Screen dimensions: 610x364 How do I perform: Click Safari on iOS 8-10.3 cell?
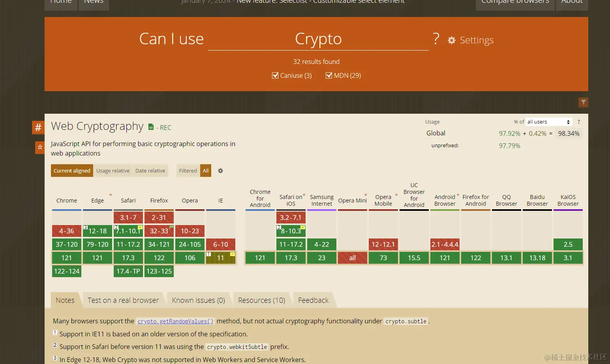click(291, 231)
